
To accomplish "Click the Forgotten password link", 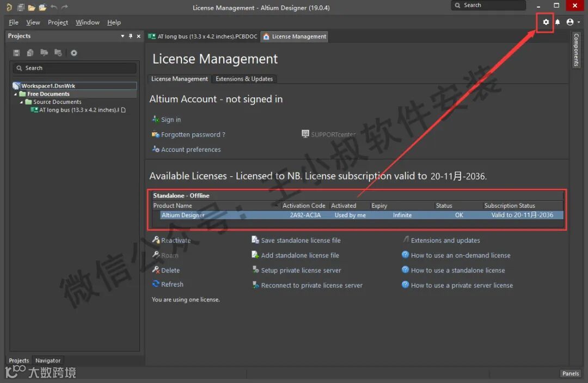I will pyautogui.click(x=188, y=134).
